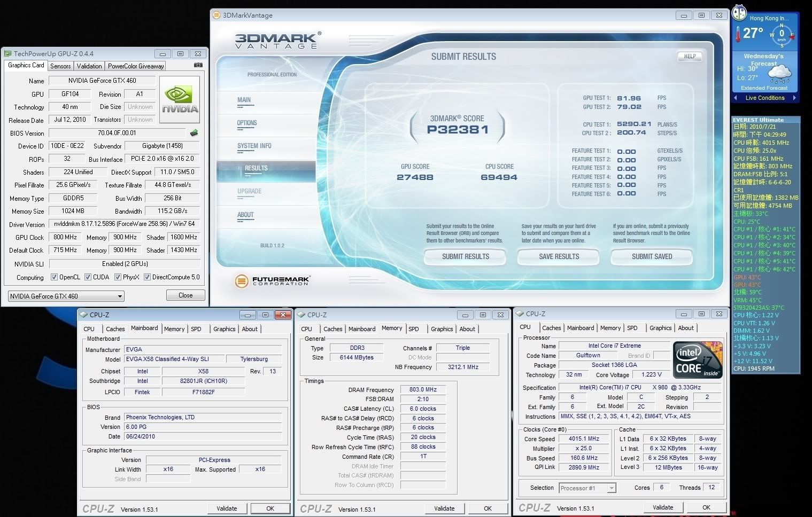The width and height of the screenshot is (812, 517).
Task: Click GPU TEST 1 value 81.96
Action: coord(629,98)
